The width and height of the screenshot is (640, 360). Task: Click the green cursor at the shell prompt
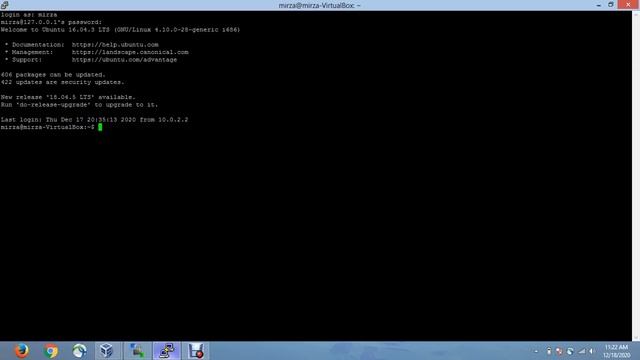point(100,127)
